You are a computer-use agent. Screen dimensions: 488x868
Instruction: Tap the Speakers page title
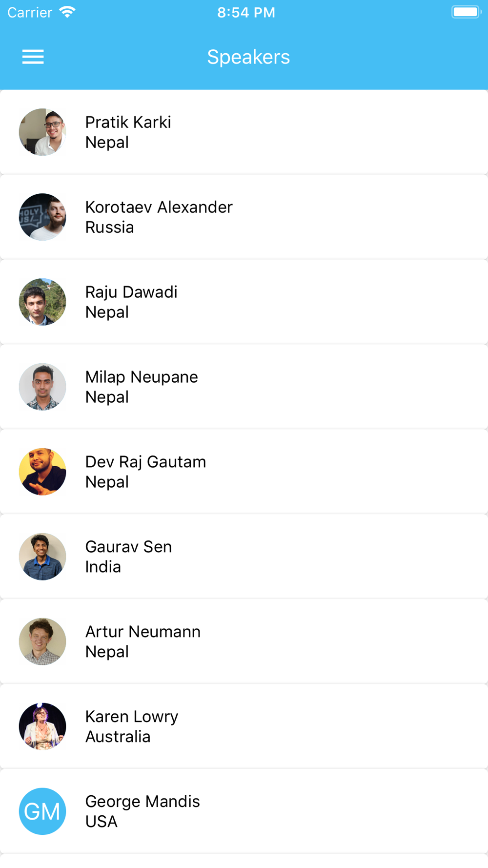coord(248,57)
